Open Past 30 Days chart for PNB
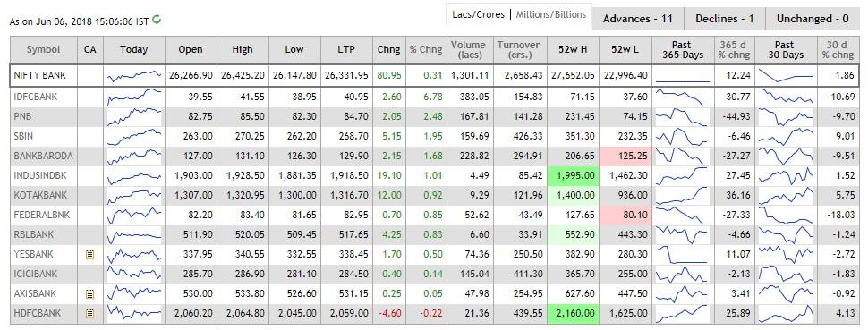This screenshot has height=330, width=868. (x=785, y=117)
